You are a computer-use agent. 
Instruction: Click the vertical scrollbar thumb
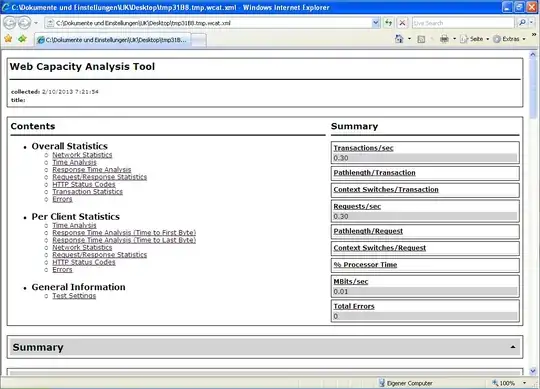point(533,89)
